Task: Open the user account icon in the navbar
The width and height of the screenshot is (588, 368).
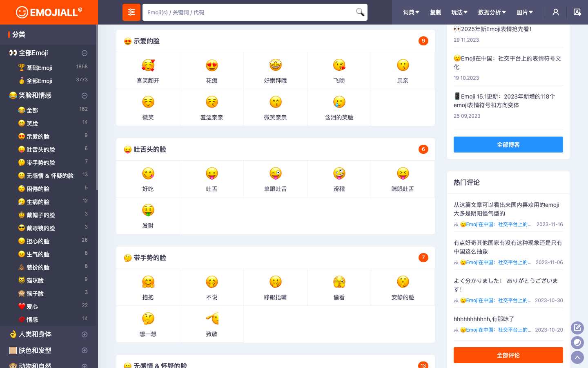Action: click(555, 12)
